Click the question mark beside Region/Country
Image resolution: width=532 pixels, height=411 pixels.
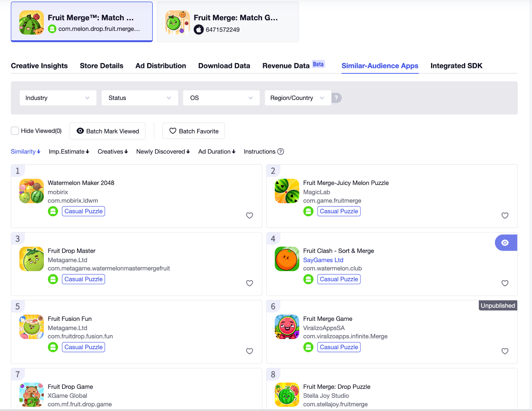click(336, 98)
